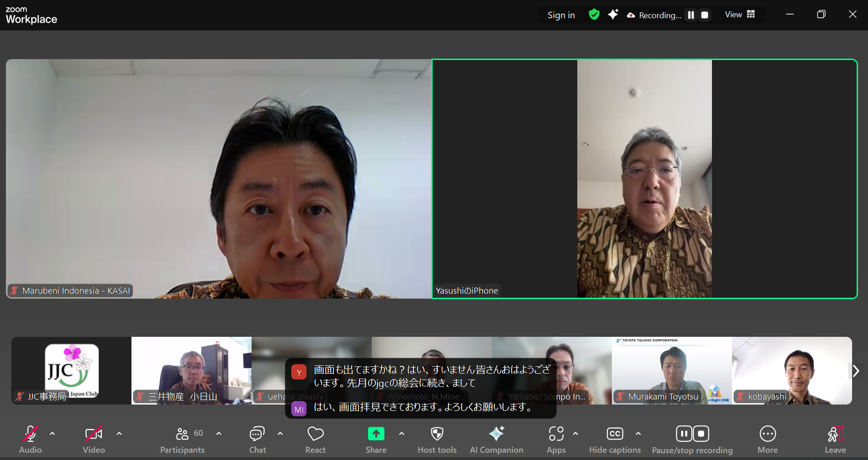Click the Recording cloud indicator
The image size is (868, 460).
click(x=654, y=15)
